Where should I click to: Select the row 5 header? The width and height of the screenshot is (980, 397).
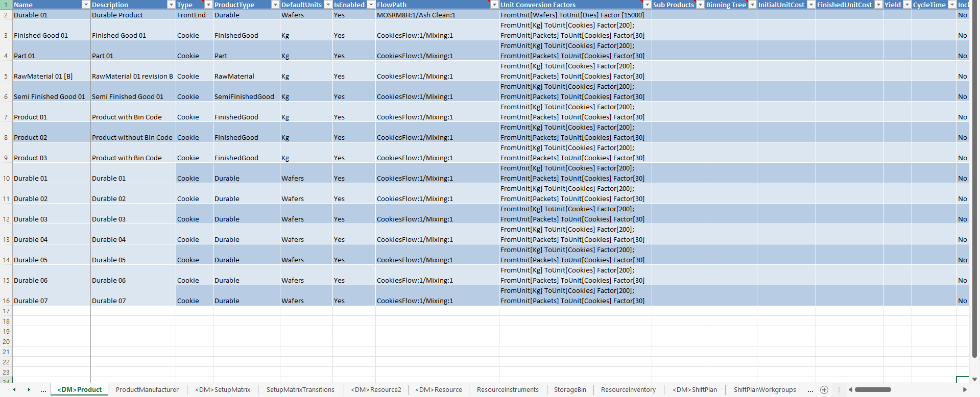[x=6, y=71]
